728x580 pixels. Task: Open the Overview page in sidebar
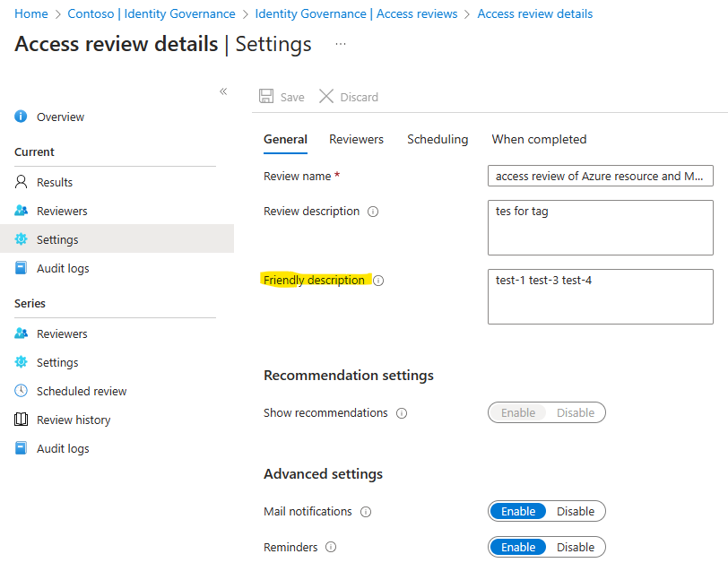[59, 117]
